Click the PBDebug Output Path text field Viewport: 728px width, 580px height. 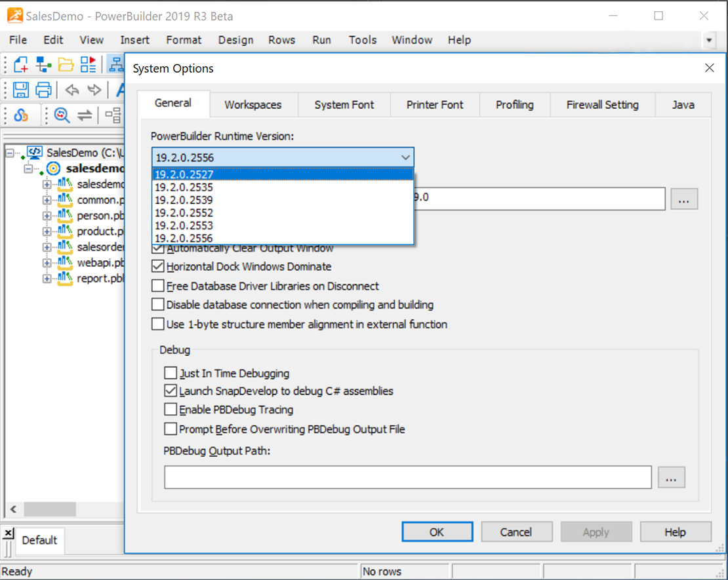[x=408, y=478]
